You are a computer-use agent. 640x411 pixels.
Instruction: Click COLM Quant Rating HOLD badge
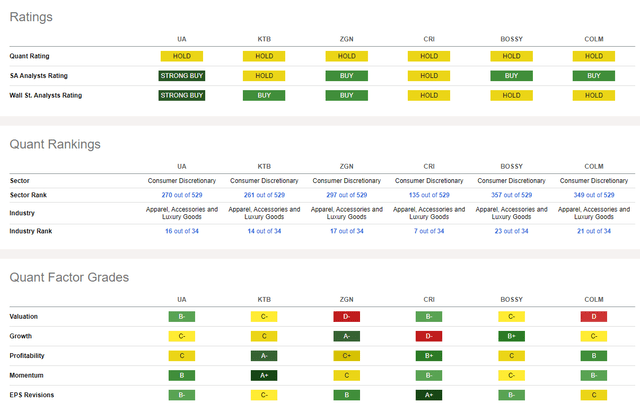pos(594,56)
